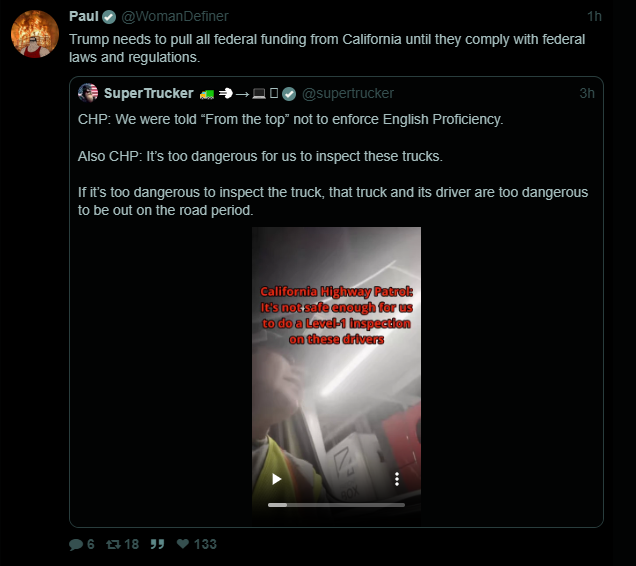The height and width of the screenshot is (566, 636).
Task: Click the Paul display name
Action: click(x=84, y=16)
